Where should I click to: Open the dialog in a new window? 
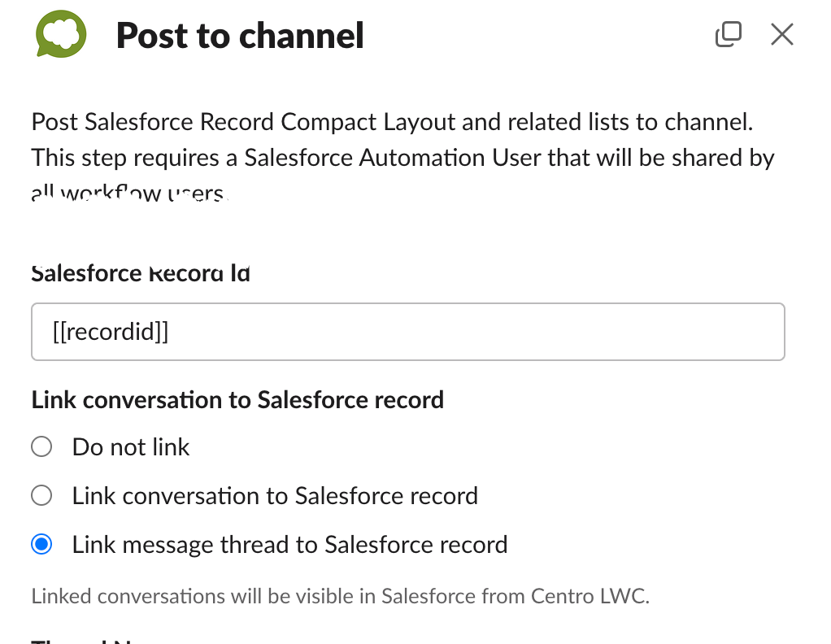(729, 34)
